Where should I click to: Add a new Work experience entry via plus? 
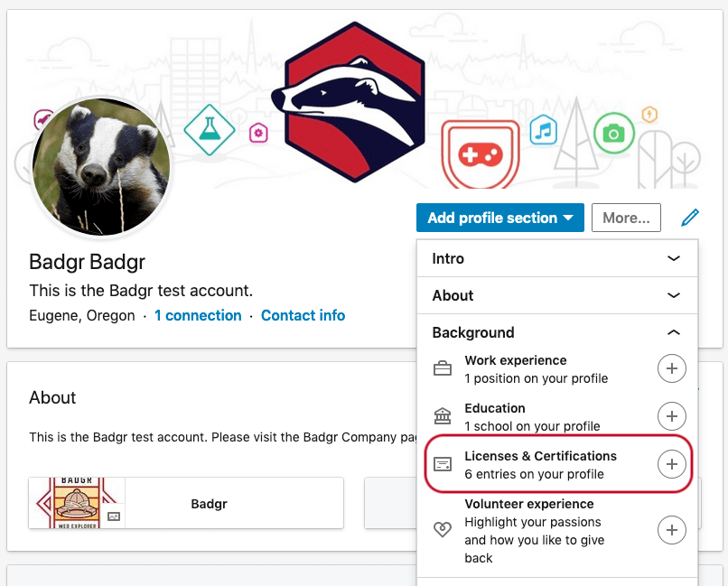point(672,368)
